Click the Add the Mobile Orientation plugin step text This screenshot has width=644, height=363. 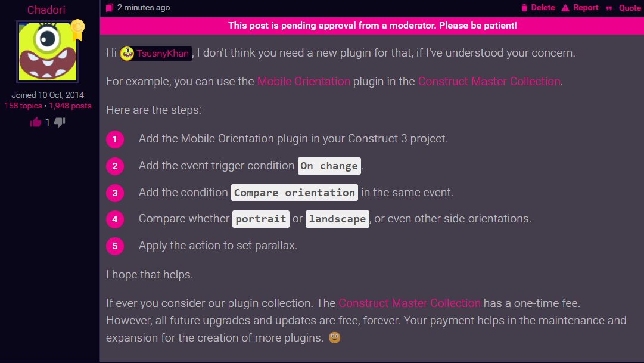[293, 138]
